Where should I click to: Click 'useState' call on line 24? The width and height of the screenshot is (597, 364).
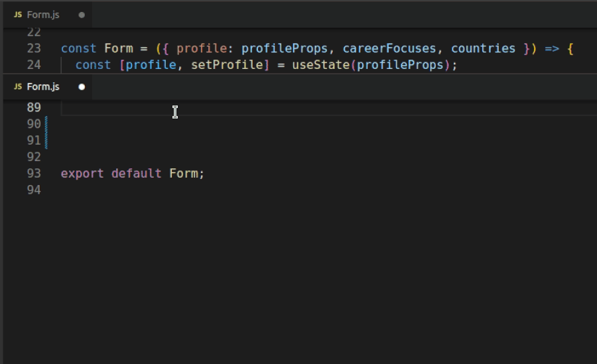(321, 65)
